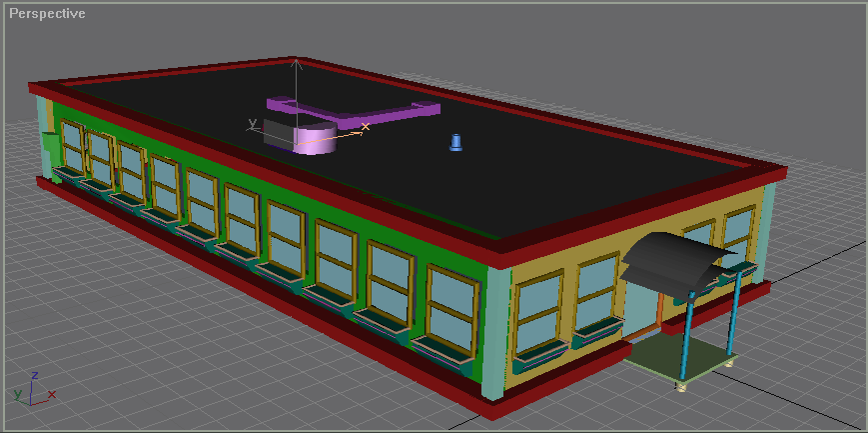This screenshot has width=868, height=433.
Task: Select the left blue awning support pole
Action: point(687,336)
